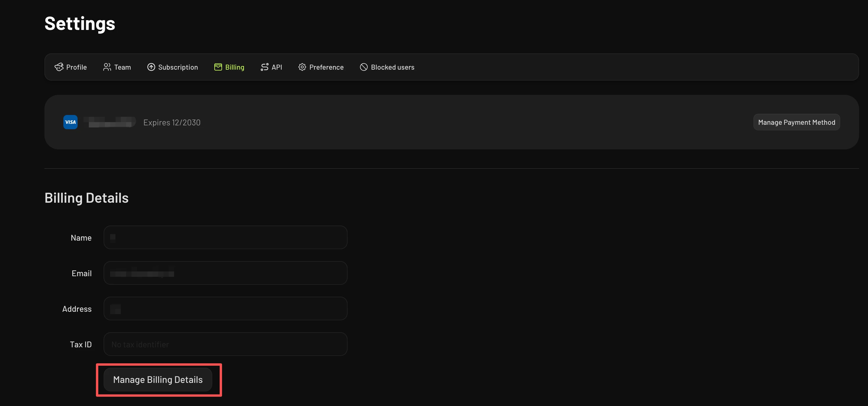
Task: Open the Subscription tab label
Action: (x=178, y=67)
